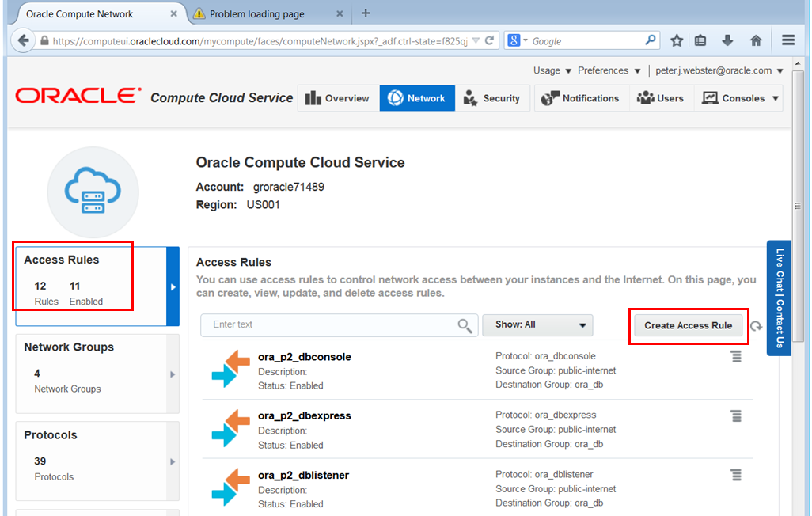Open the peter.j.webster@oracle.com user menu
This screenshot has width=812, height=516.
(719, 70)
